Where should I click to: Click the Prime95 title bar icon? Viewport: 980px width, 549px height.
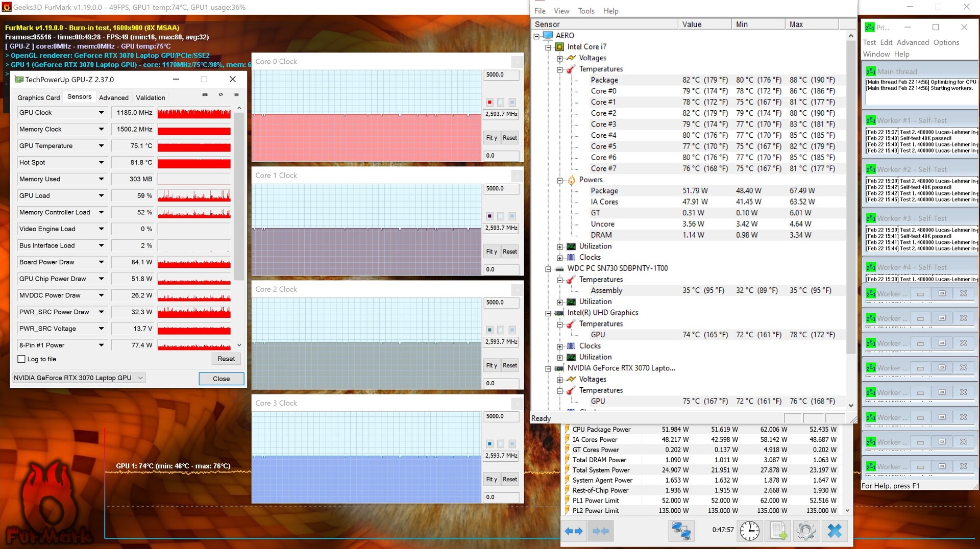[870, 27]
